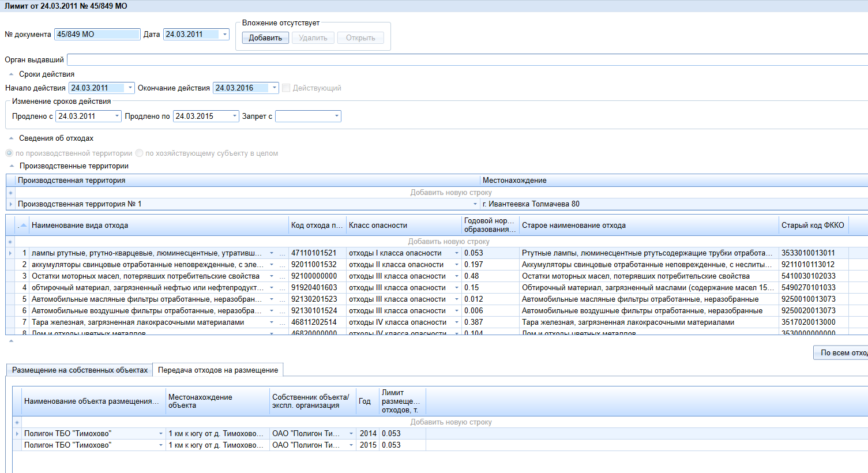Image resolution: width=868 pixels, height=473 pixels.
Task: Click the ellipsis button for Тара железная row
Action: point(282,322)
